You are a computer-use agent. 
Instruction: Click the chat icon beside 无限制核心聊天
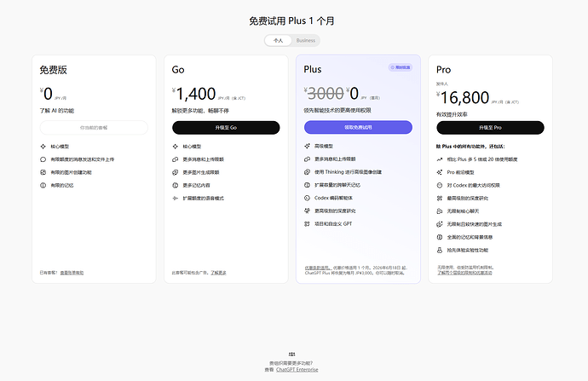440,211
